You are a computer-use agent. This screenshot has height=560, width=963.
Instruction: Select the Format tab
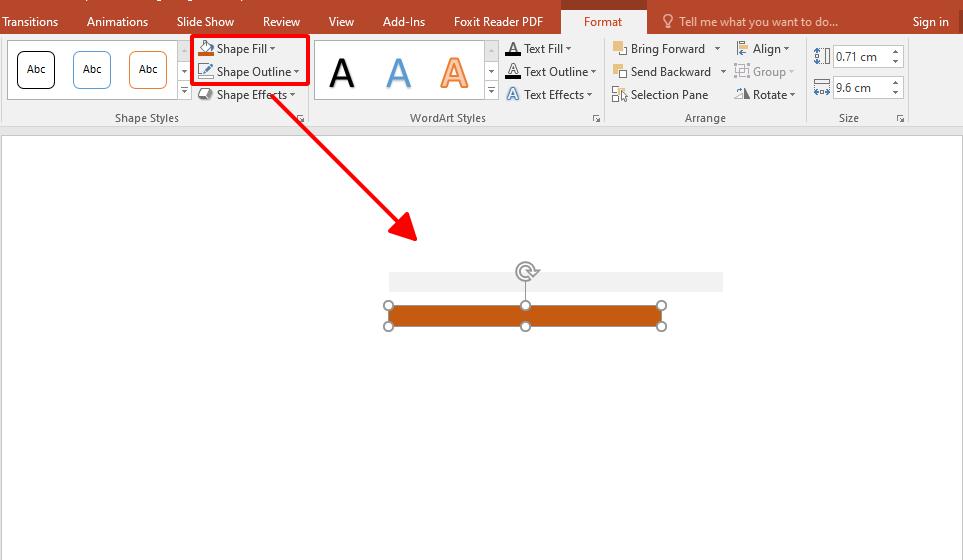click(602, 21)
